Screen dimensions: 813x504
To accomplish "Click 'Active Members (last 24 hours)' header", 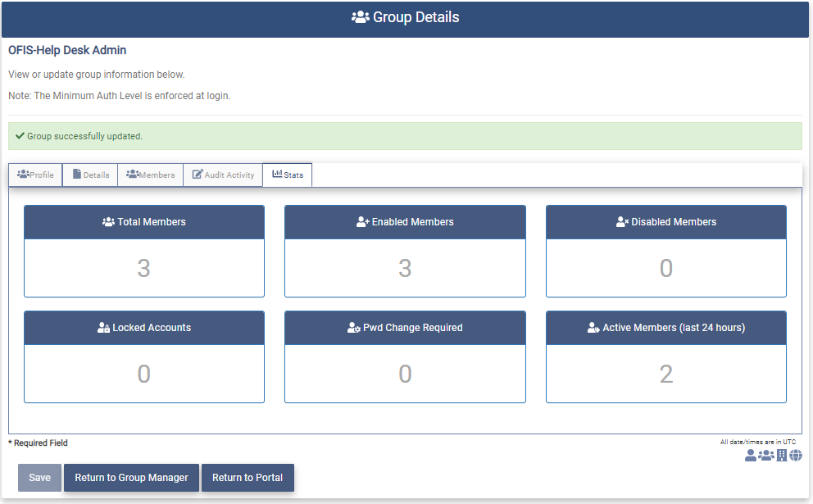I will pyautogui.click(x=666, y=328).
